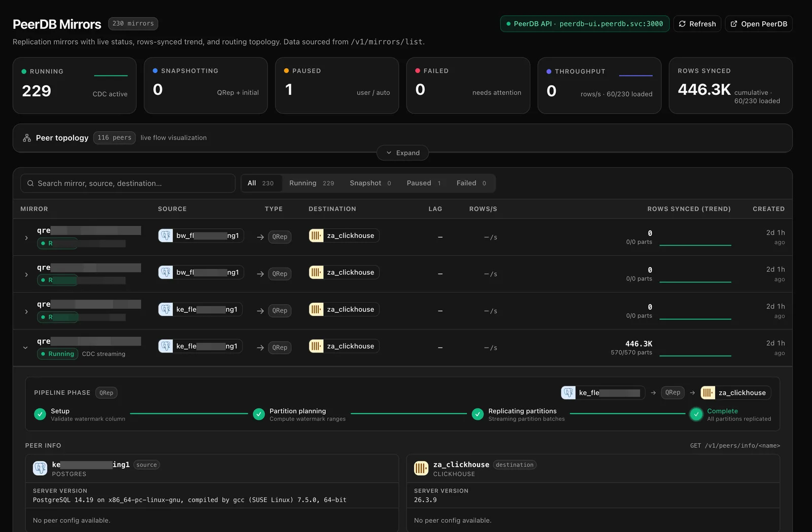Click ClickHouse icon in first row destination
The image size is (812, 532).
tap(316, 235)
